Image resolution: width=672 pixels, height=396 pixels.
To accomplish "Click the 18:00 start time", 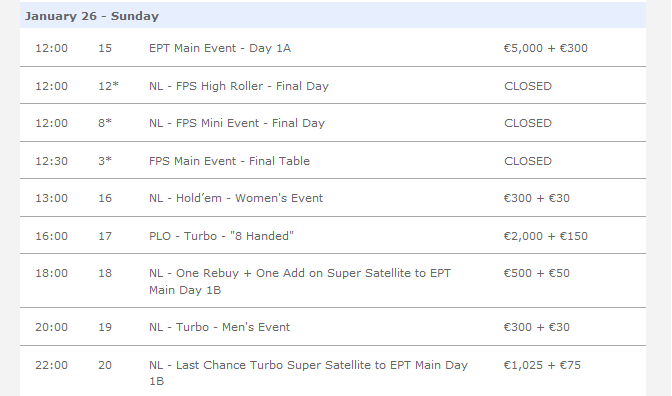I will coord(51,273).
